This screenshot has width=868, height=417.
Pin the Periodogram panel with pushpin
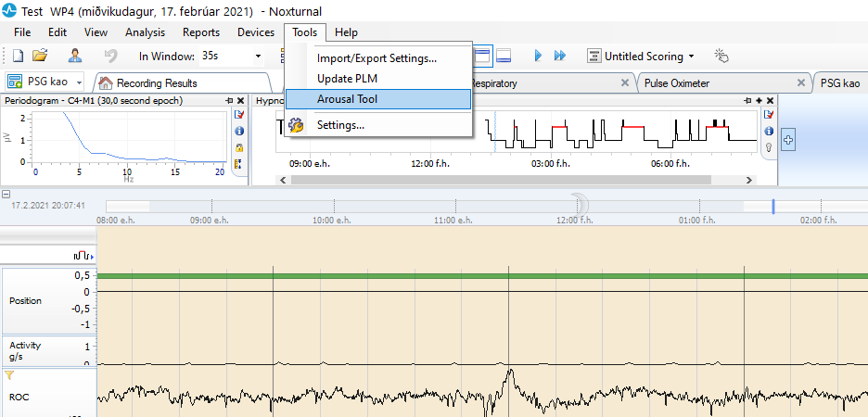(229, 100)
